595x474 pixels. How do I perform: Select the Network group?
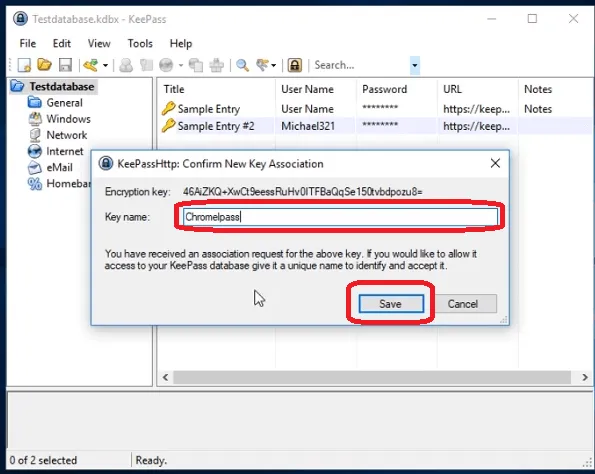[66, 135]
